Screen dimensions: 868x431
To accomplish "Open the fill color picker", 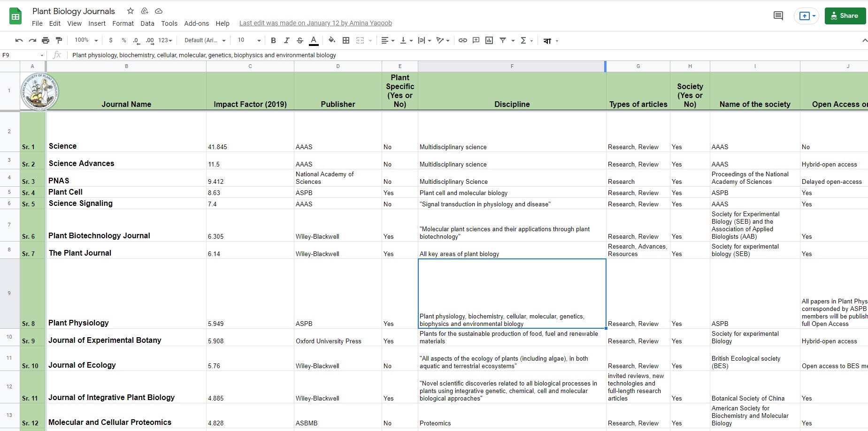I will point(331,40).
